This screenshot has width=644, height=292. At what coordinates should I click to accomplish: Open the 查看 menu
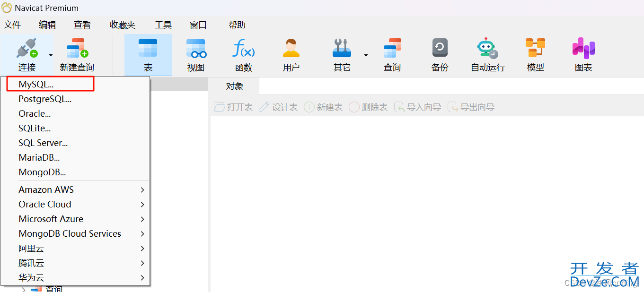tap(82, 25)
